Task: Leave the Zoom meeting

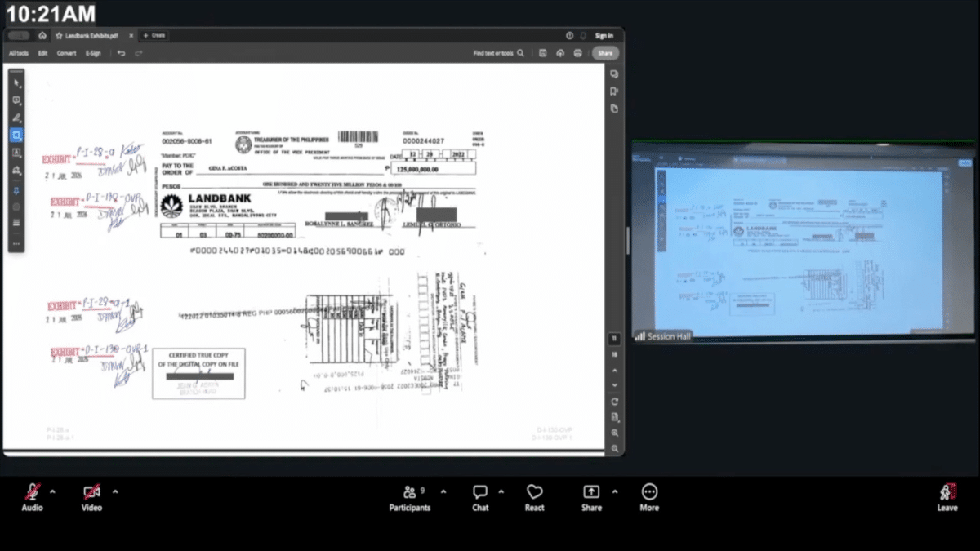Action: [947, 497]
